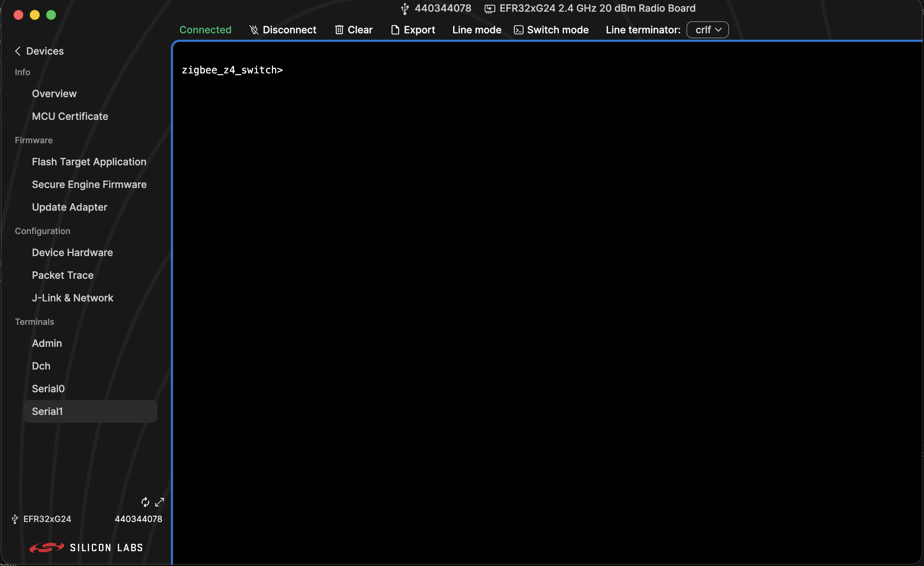Open the Line terminator crlf dropdown
Image resolution: width=924 pixels, height=566 pixels.
[x=707, y=30]
